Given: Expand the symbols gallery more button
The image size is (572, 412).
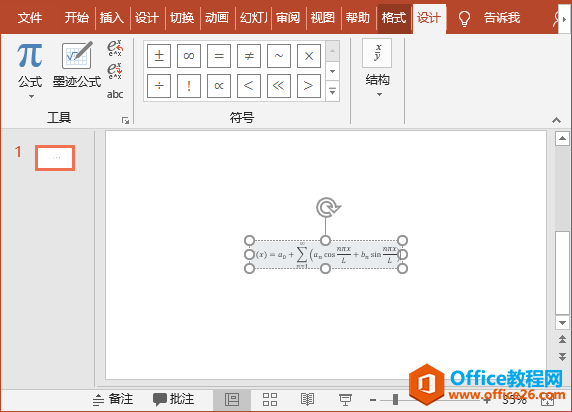Looking at the screenshot, I should (332, 91).
